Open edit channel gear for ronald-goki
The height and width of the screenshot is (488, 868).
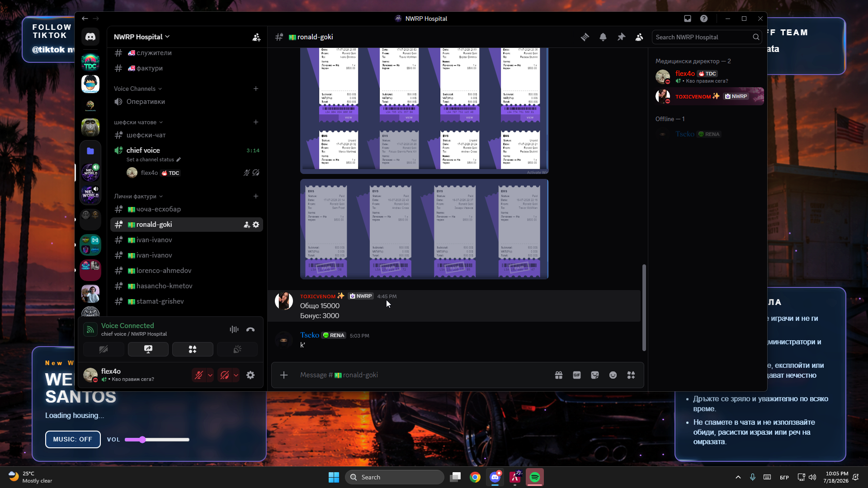[256, 225]
